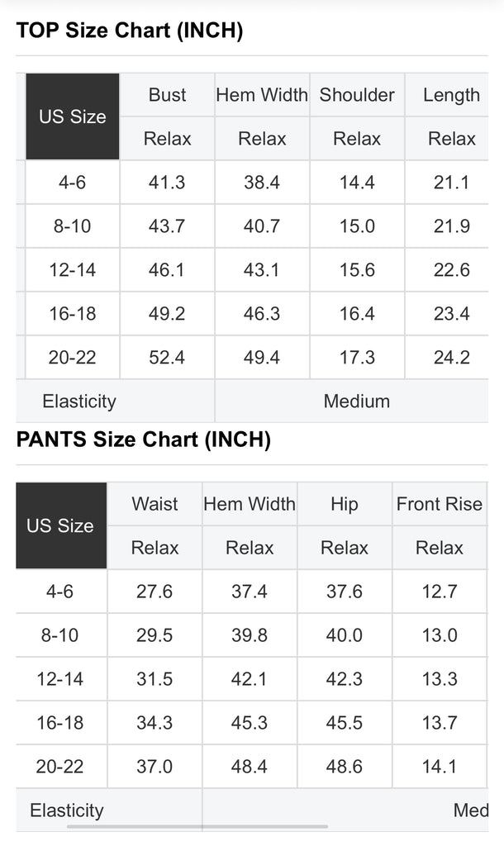Image resolution: width=504 pixels, height=846 pixels.
Task: Click the bust value 41.3
Action: [167, 183]
